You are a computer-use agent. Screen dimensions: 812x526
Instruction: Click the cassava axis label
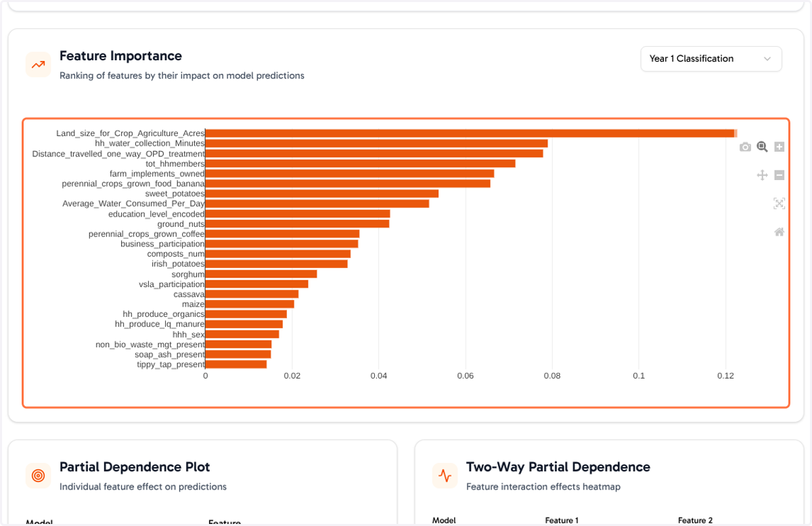[x=189, y=294]
